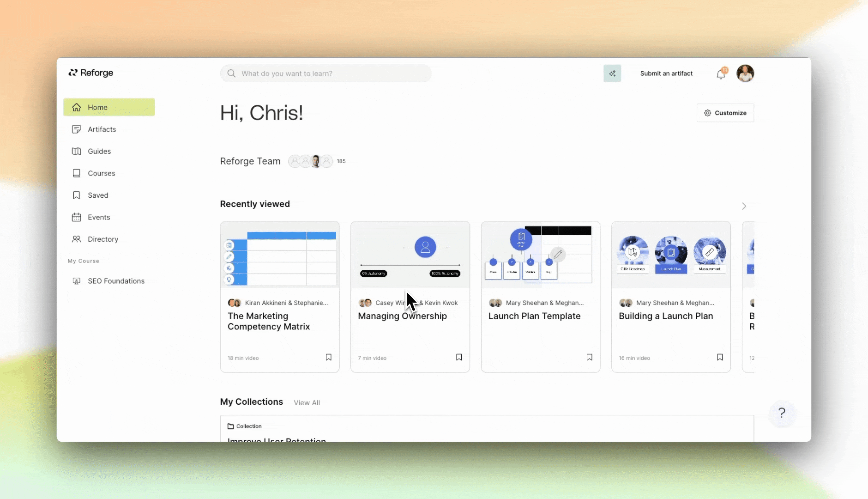The height and width of the screenshot is (499, 868).
Task: Bookmark The Marketing Competency Matrix card
Action: click(x=329, y=357)
